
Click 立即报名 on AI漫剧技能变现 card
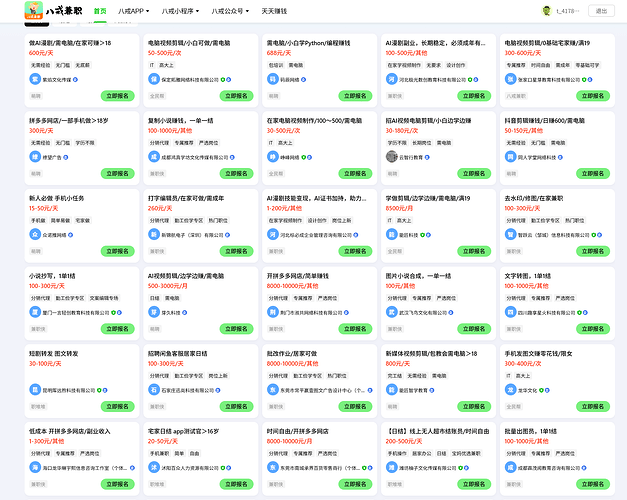(355, 251)
